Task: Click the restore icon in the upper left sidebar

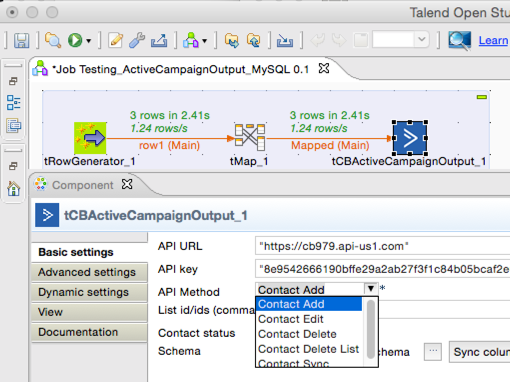Action: pyautogui.click(x=13, y=81)
